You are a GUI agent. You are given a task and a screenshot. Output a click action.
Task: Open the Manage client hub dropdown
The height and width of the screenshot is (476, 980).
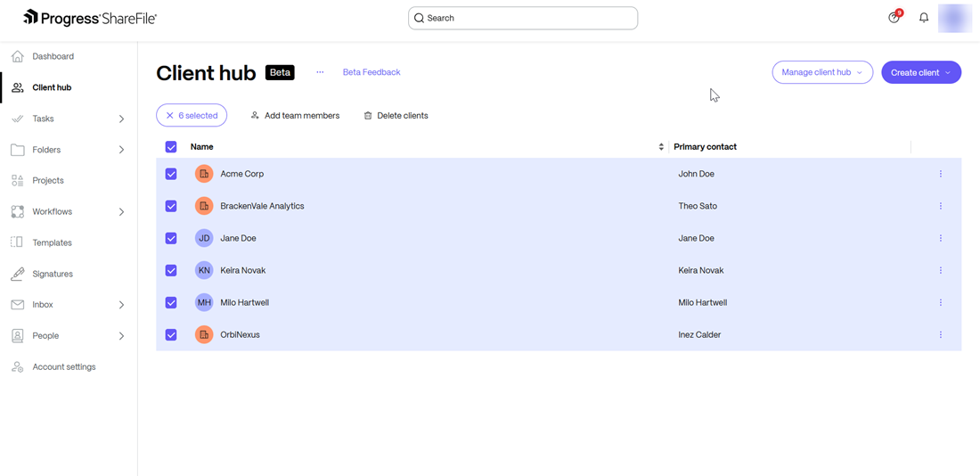(x=821, y=72)
